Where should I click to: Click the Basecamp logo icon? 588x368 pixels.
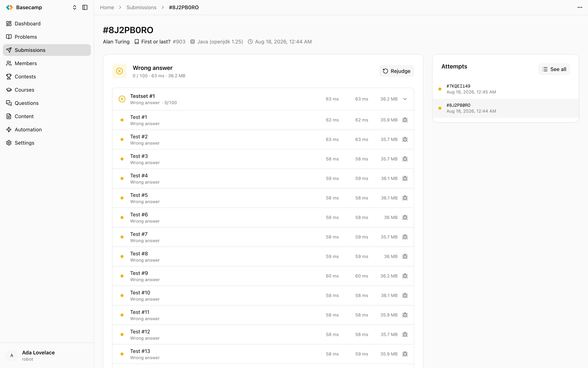point(10,8)
